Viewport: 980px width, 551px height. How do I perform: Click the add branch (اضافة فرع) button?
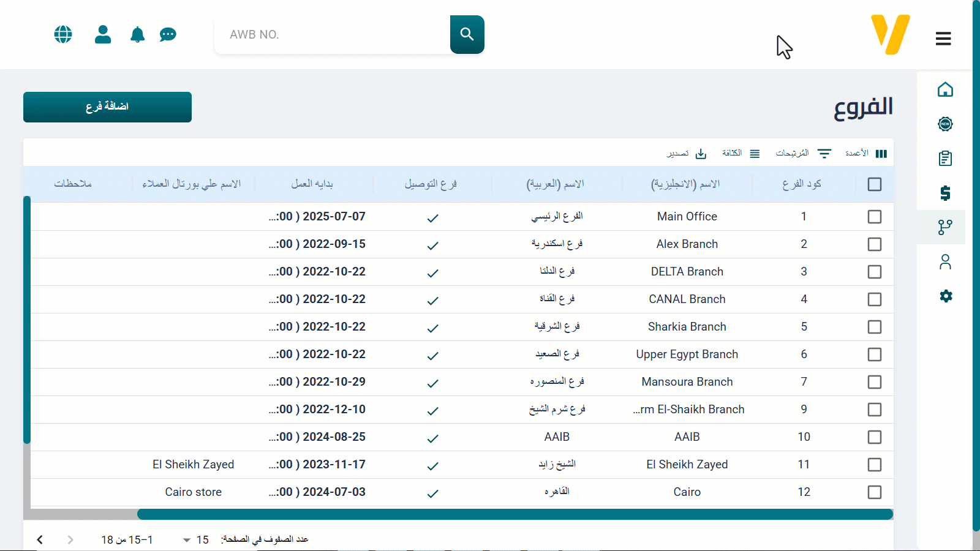click(107, 107)
